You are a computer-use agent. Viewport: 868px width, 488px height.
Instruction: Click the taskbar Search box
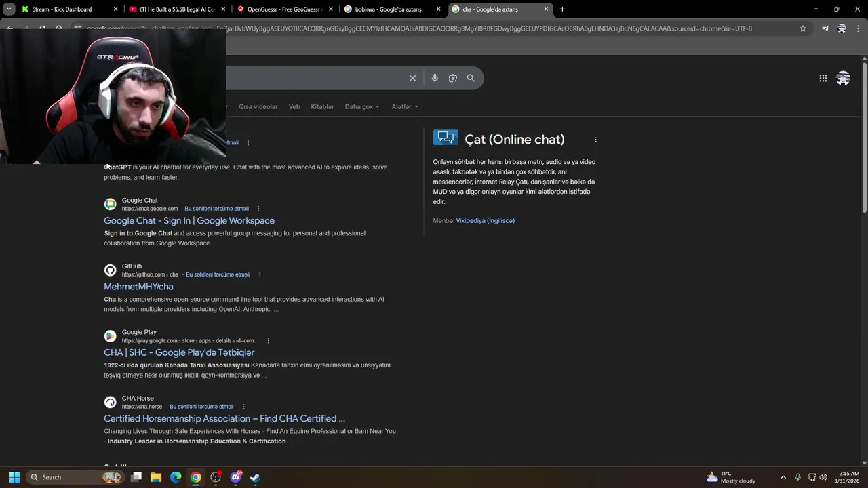tap(75, 477)
